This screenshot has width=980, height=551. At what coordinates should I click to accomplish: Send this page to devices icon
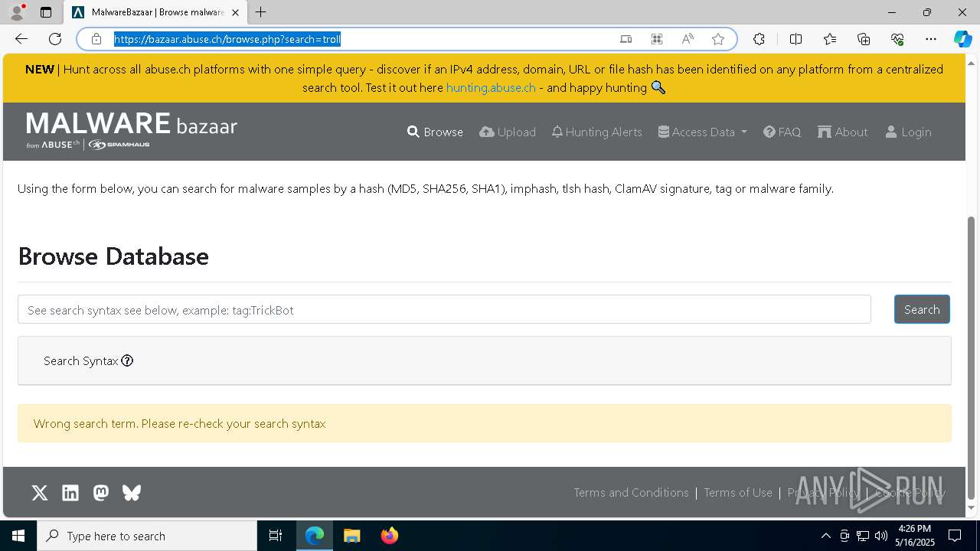[x=626, y=39]
